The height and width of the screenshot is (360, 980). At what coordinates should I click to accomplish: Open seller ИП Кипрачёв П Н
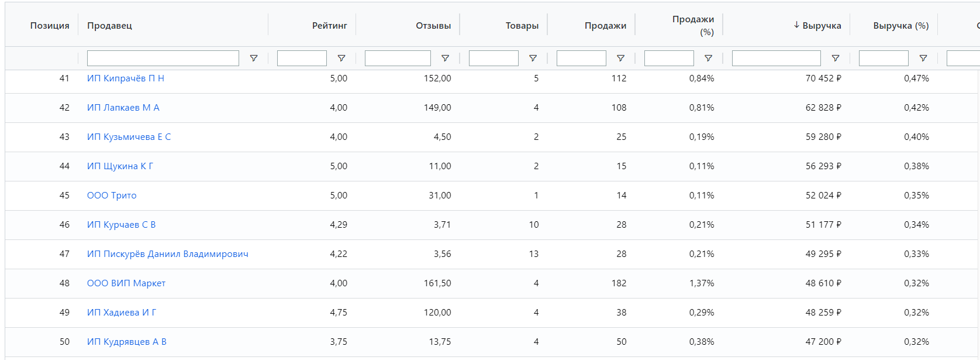tap(125, 78)
